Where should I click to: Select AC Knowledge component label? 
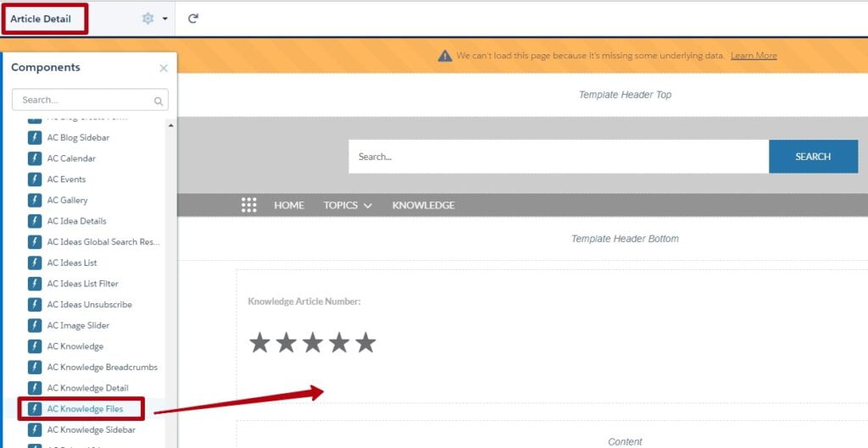coord(75,346)
